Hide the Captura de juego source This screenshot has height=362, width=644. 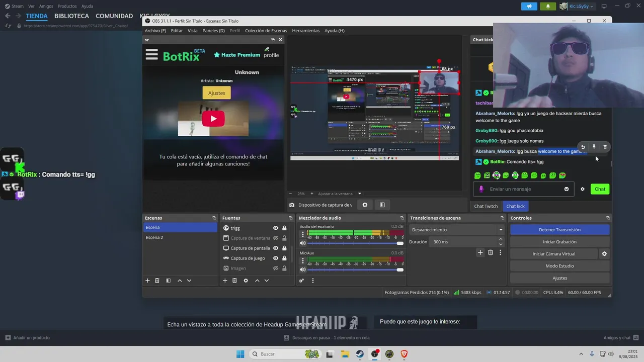click(x=276, y=258)
